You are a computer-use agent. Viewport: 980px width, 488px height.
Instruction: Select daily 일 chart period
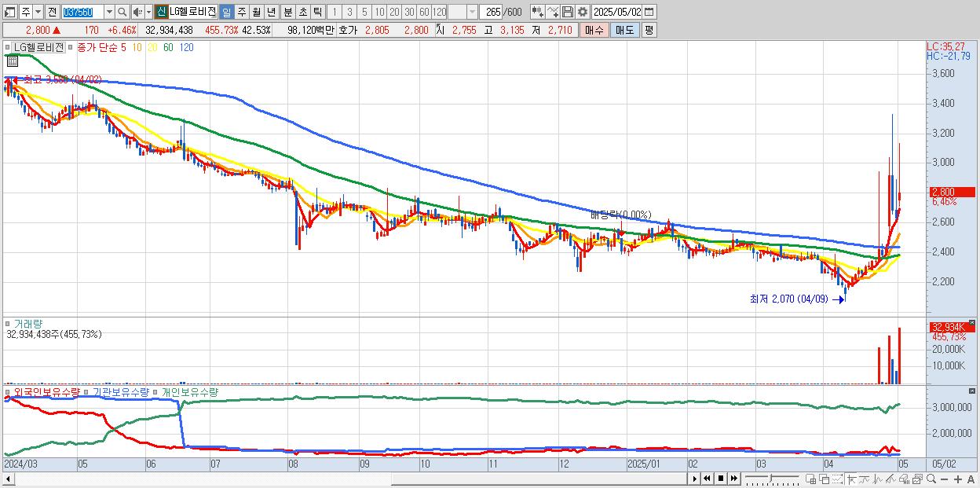point(226,12)
